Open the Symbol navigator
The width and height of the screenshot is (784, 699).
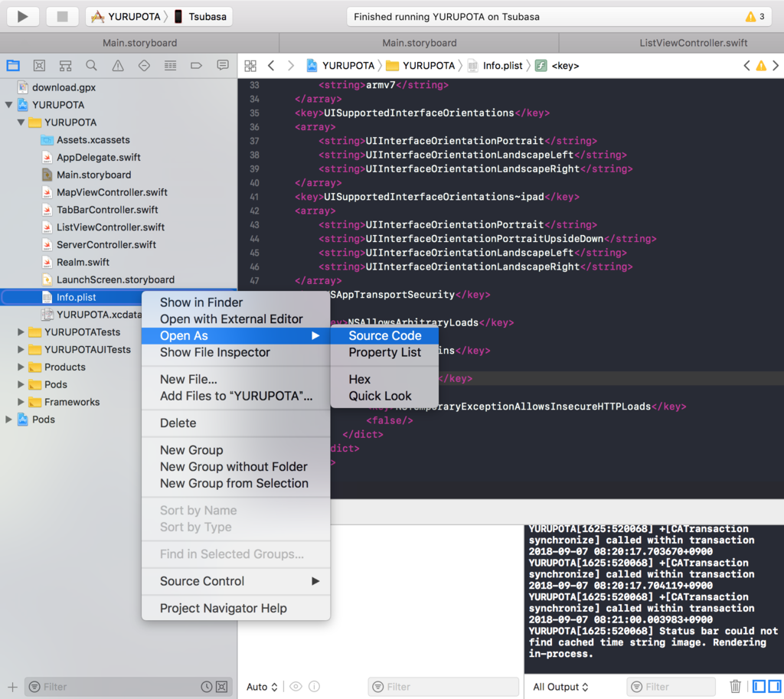point(66,66)
